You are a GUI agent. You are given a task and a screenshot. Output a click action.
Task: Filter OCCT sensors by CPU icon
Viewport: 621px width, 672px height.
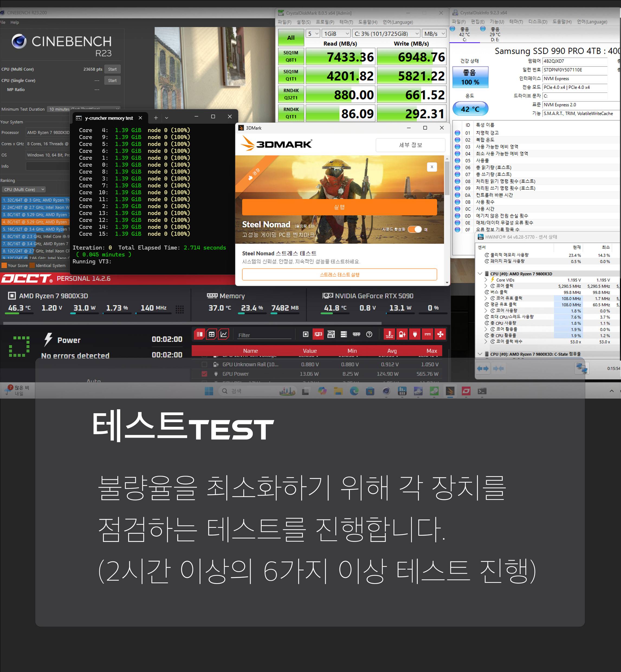305,334
